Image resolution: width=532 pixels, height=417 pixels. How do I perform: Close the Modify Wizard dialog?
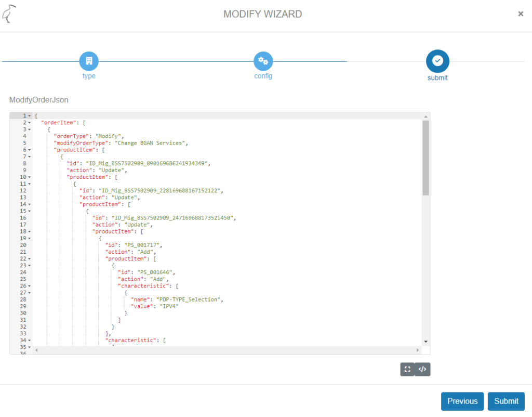(x=521, y=14)
